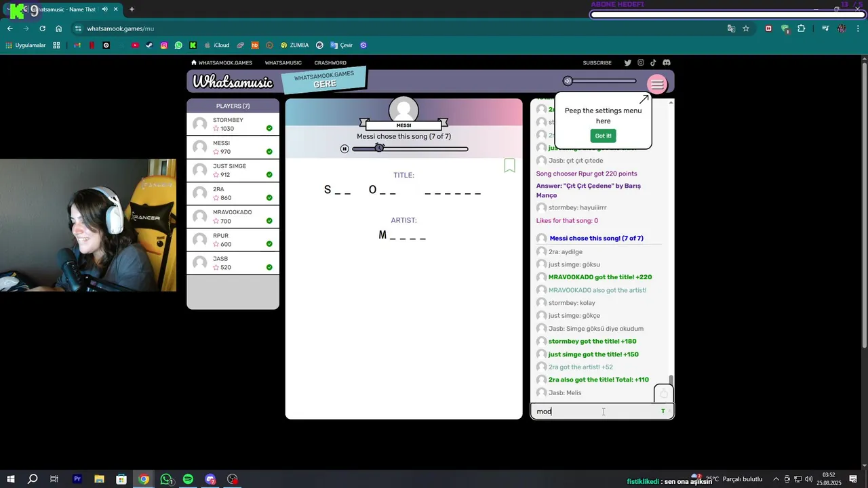
Task: Open the YouTube bookmark
Action: [x=135, y=45]
